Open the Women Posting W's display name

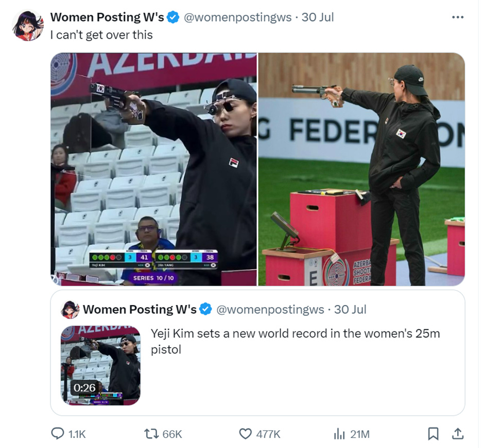click(107, 17)
